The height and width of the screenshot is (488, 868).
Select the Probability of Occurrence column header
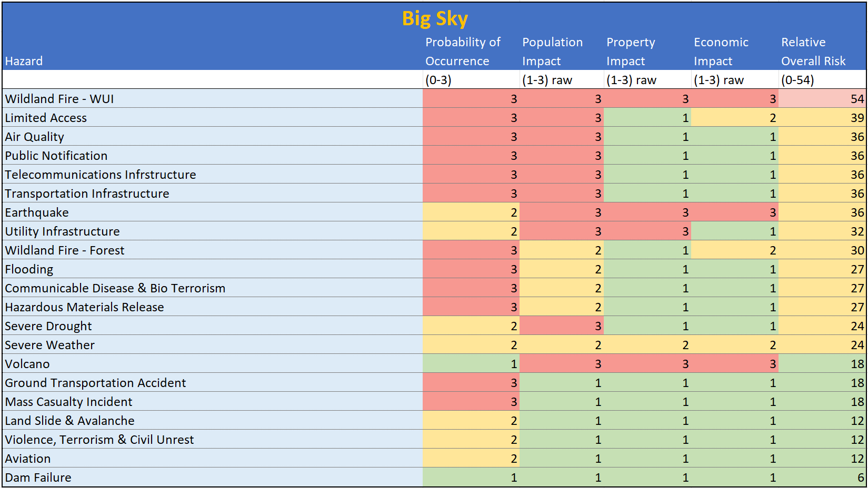coord(463,52)
